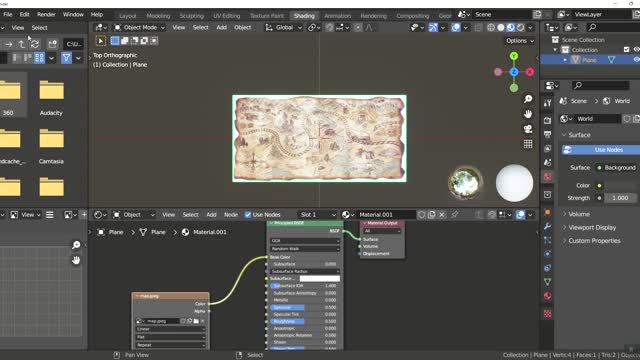Screen dimensions: 640x360
Task: Toggle the file browser filter funnel
Action: (x=67, y=58)
